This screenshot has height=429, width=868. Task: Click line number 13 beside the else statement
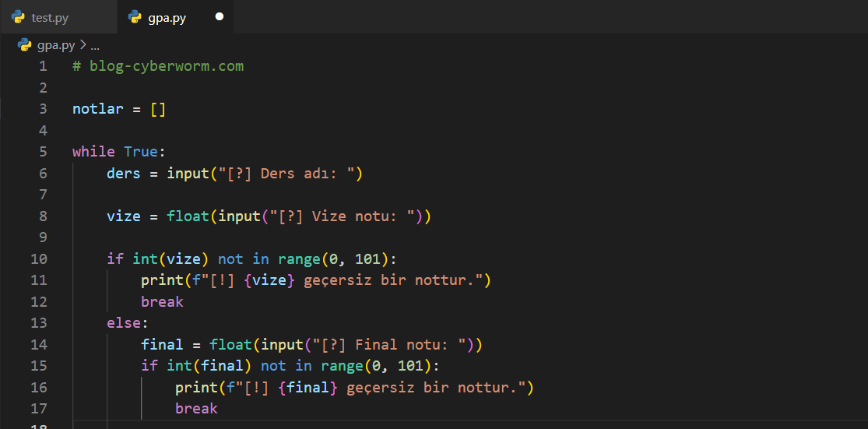[39, 322]
